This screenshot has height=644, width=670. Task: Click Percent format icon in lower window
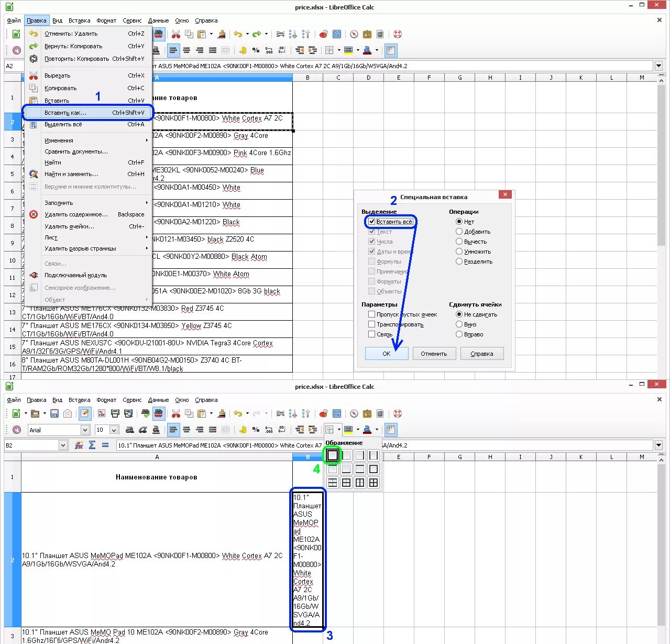(256, 430)
